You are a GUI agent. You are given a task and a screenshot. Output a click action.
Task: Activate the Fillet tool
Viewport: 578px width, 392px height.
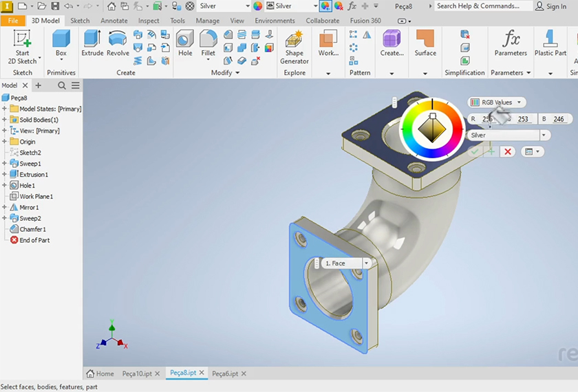[208, 43]
